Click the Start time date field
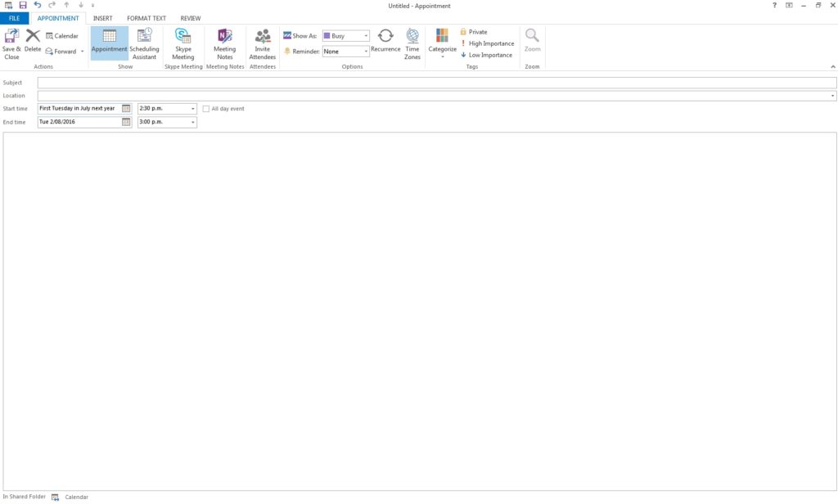The image size is (838, 504). click(x=79, y=109)
